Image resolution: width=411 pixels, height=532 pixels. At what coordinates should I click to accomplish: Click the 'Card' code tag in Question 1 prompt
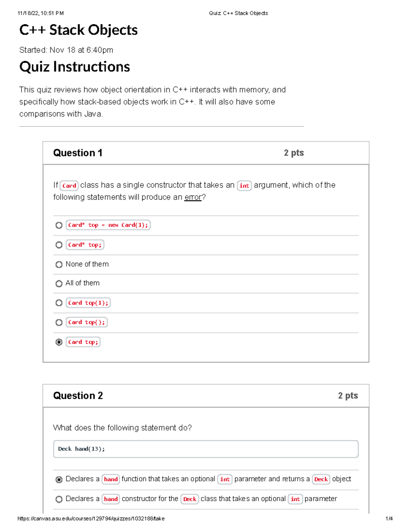click(x=69, y=186)
